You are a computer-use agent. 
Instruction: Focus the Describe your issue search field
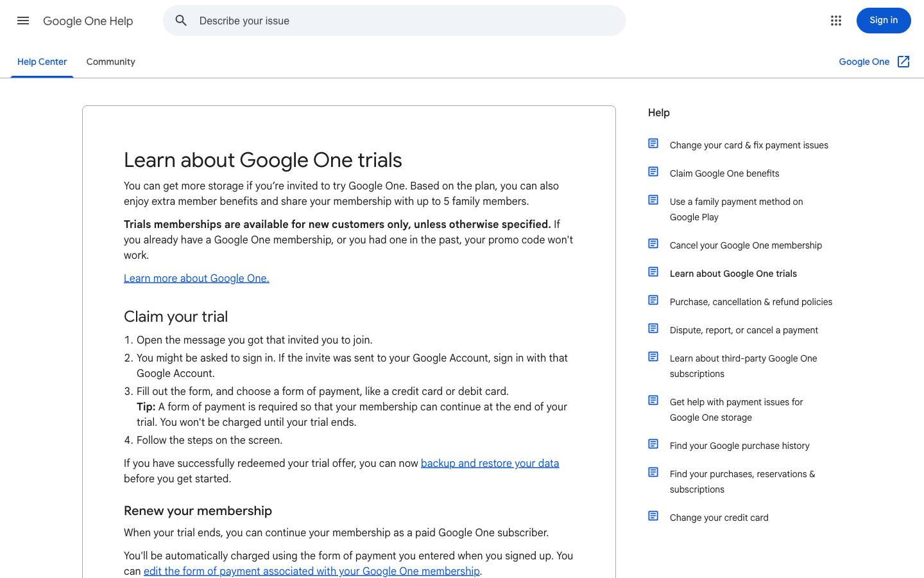click(394, 21)
